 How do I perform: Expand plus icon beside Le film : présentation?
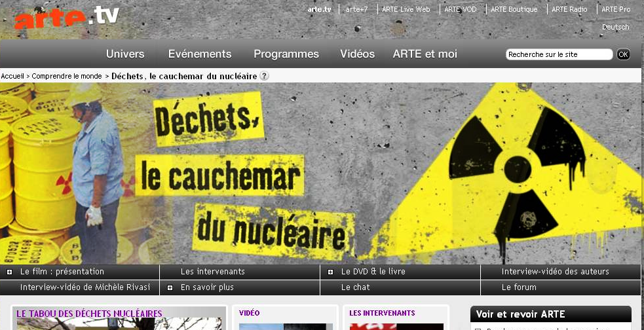[x=9, y=272]
